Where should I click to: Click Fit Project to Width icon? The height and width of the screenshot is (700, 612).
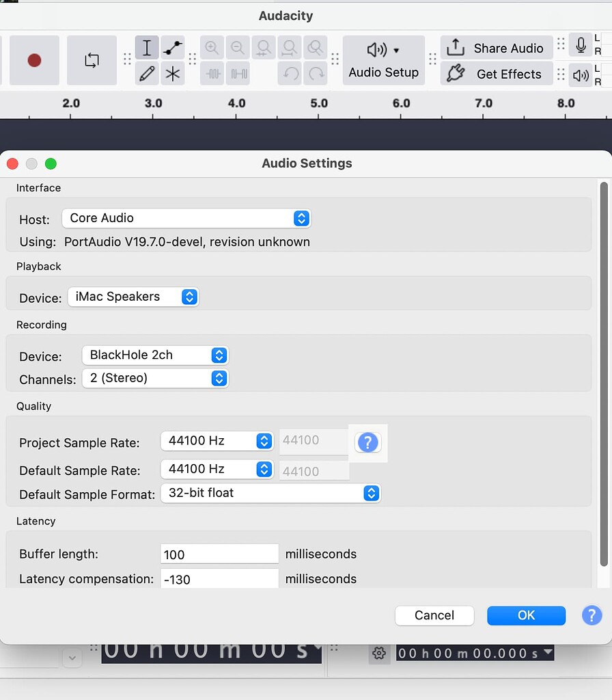290,48
